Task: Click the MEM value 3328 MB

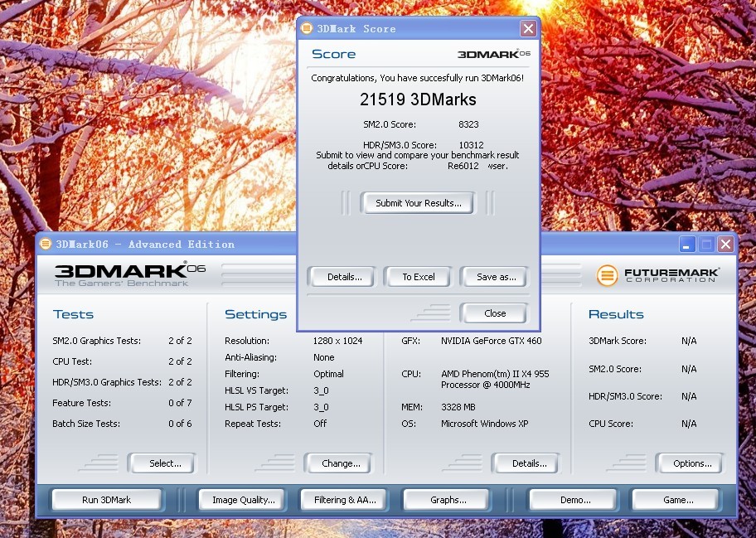Action: [x=458, y=407]
